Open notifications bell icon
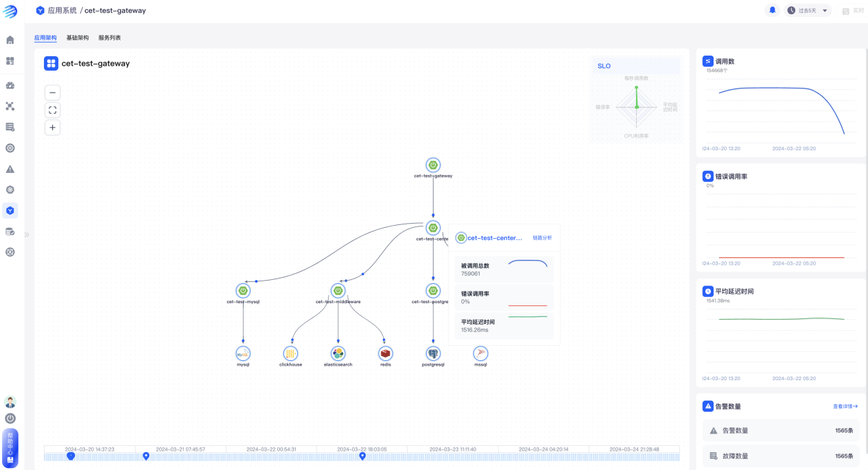 (x=773, y=10)
